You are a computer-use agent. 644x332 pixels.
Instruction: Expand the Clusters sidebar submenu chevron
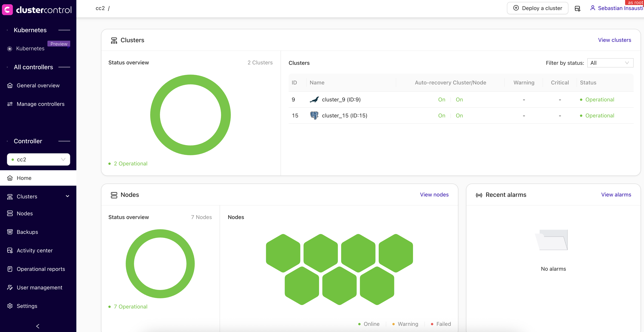point(67,196)
